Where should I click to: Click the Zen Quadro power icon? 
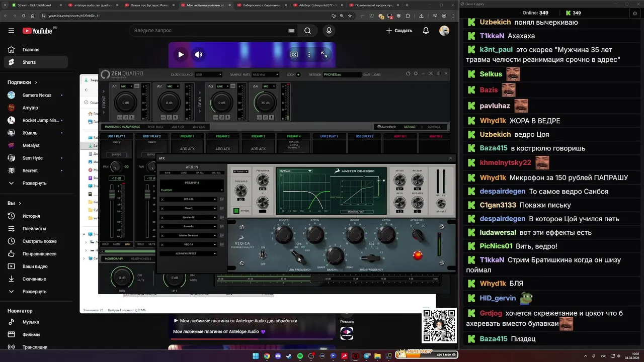pyautogui.click(x=408, y=74)
